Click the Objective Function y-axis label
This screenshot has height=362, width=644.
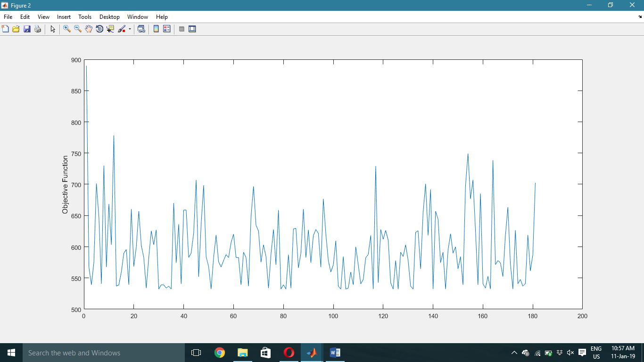(x=65, y=185)
